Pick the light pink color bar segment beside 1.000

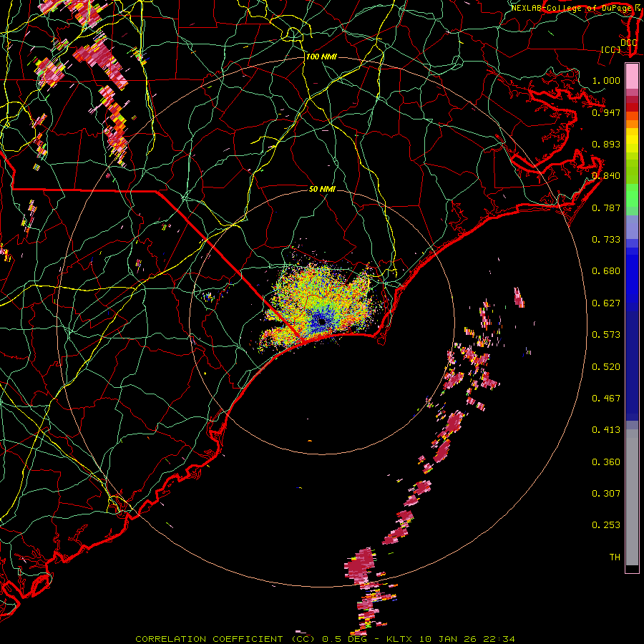click(x=632, y=77)
